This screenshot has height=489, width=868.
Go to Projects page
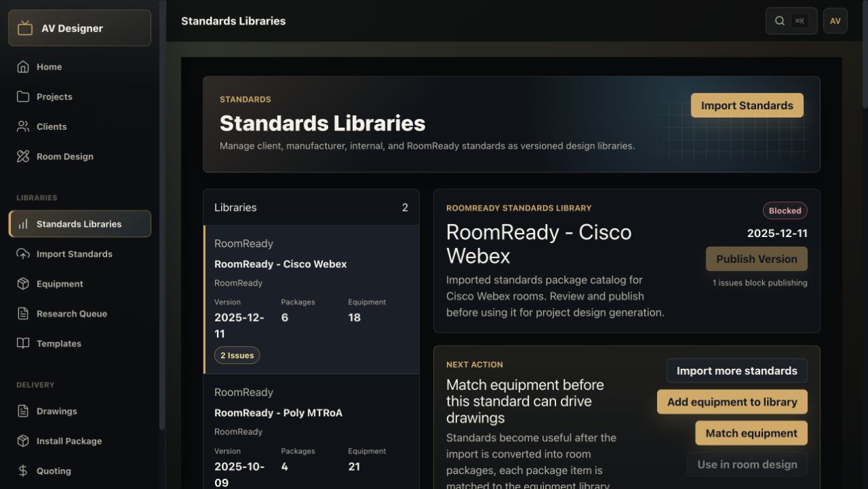pyautogui.click(x=80, y=96)
